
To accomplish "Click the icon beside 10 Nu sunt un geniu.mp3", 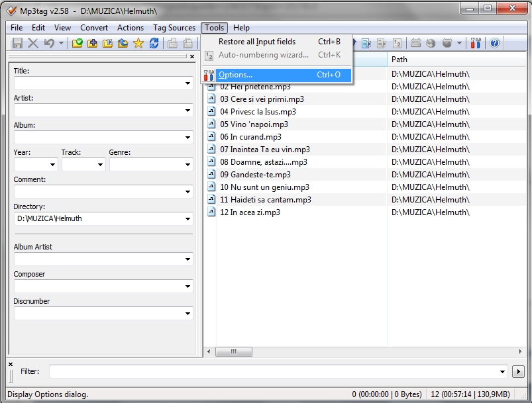I will 211,187.
